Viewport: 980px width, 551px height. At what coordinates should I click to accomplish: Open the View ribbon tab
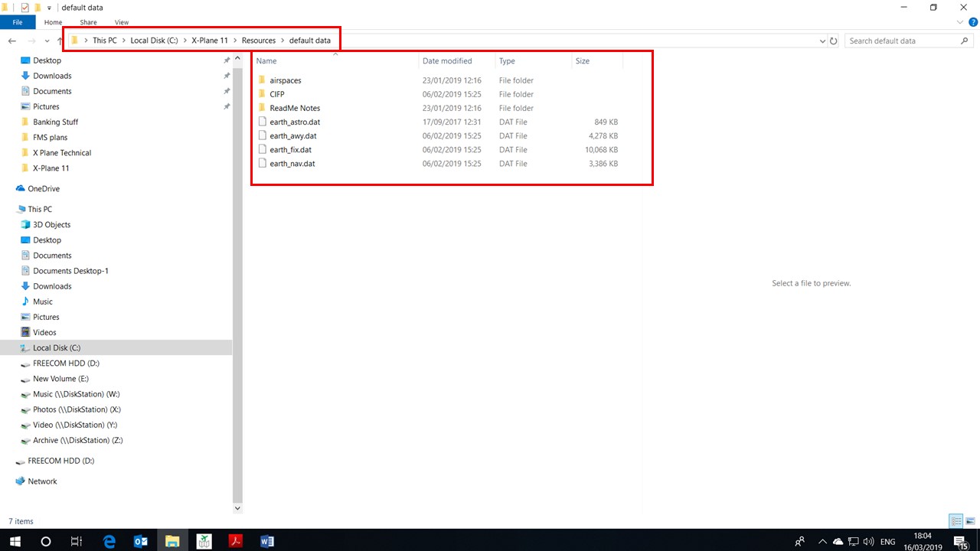(121, 23)
